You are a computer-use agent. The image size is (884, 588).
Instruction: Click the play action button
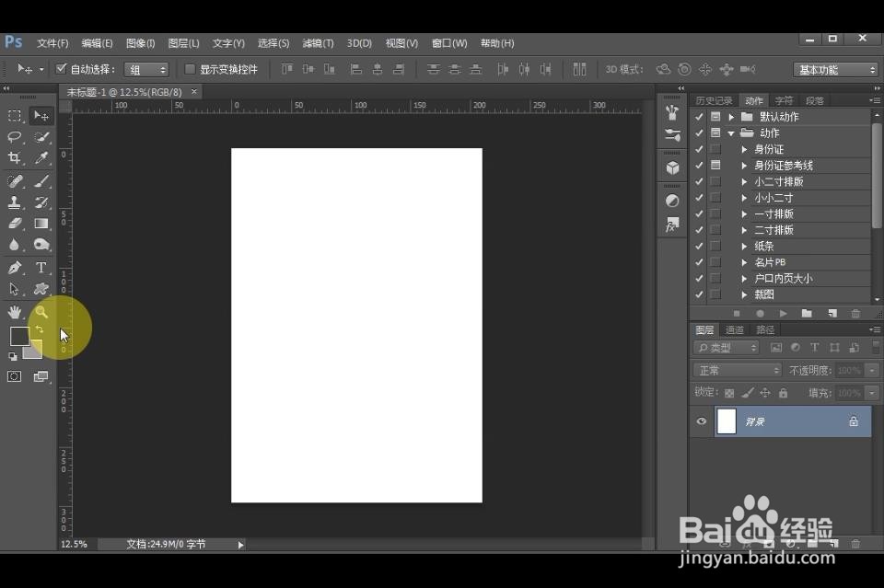tap(783, 313)
